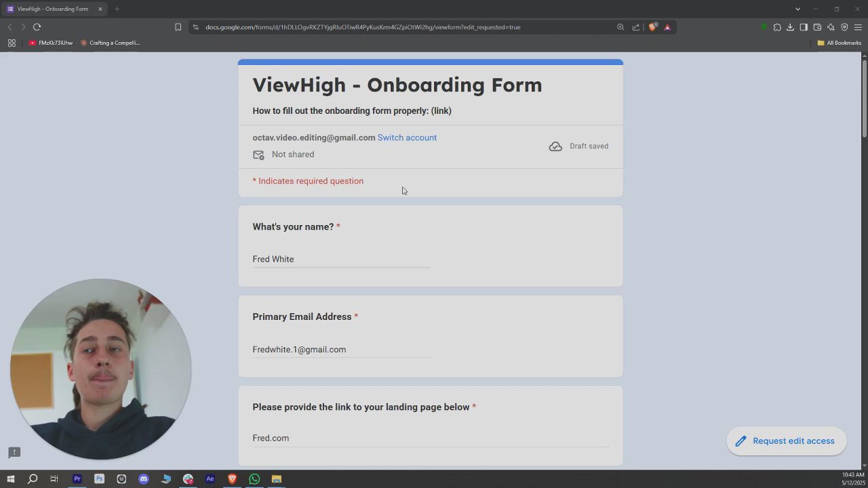Image resolution: width=868 pixels, height=488 pixels.
Task: Bookmark this page with the bookmark icon
Action: (178, 27)
